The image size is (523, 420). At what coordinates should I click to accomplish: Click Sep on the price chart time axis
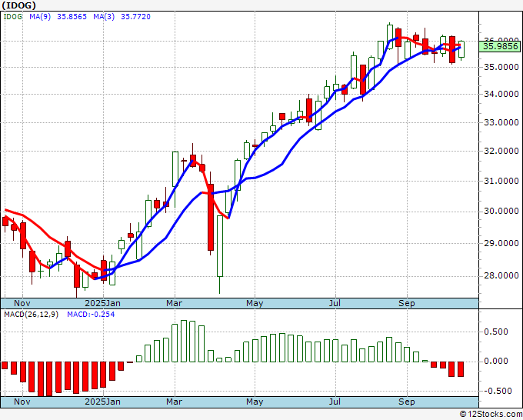click(407, 303)
